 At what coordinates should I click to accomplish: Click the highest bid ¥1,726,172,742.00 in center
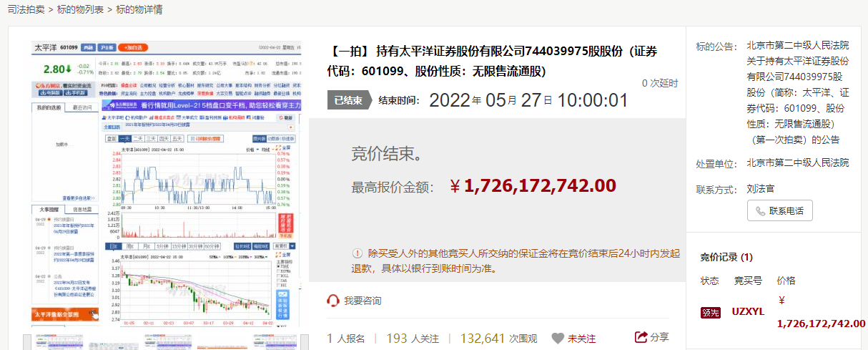533,186
